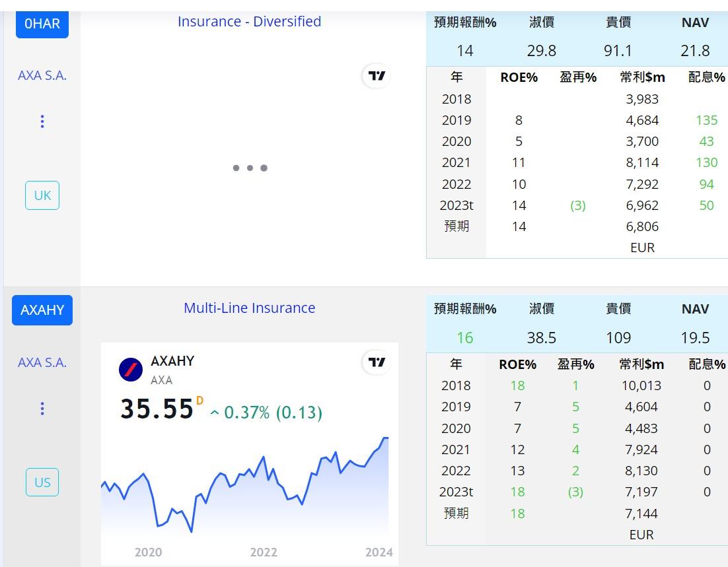
Task: Click the 21.8 NAV value
Action: pos(695,51)
